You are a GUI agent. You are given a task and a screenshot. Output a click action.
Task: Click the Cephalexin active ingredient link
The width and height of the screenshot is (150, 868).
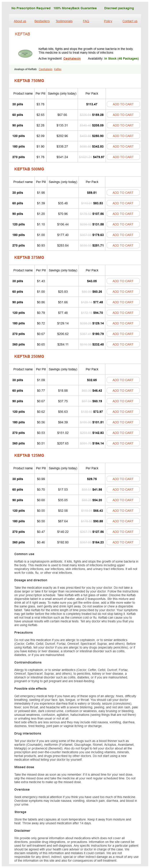click(x=72, y=59)
